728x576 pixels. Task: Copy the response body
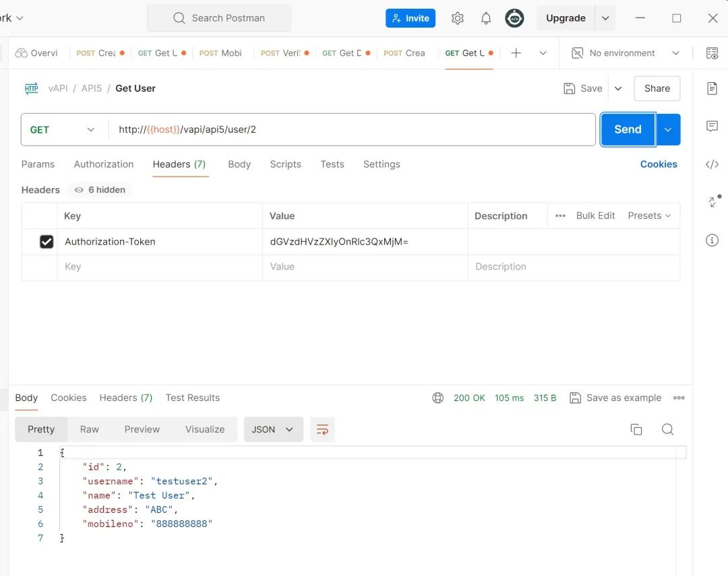click(x=636, y=429)
